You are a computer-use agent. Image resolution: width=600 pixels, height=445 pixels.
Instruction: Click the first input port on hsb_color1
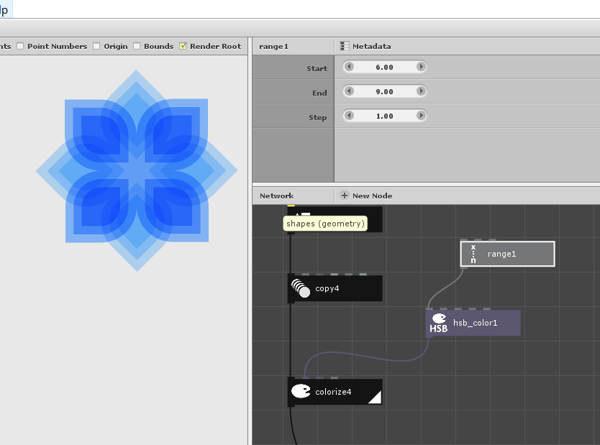pos(429,309)
